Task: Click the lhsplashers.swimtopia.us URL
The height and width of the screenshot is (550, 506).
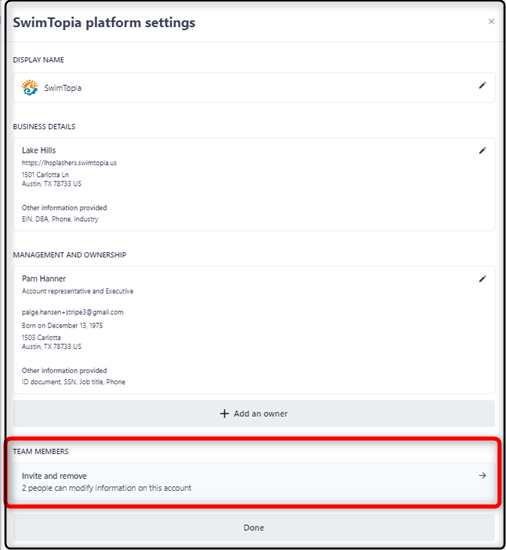Action: 69,163
